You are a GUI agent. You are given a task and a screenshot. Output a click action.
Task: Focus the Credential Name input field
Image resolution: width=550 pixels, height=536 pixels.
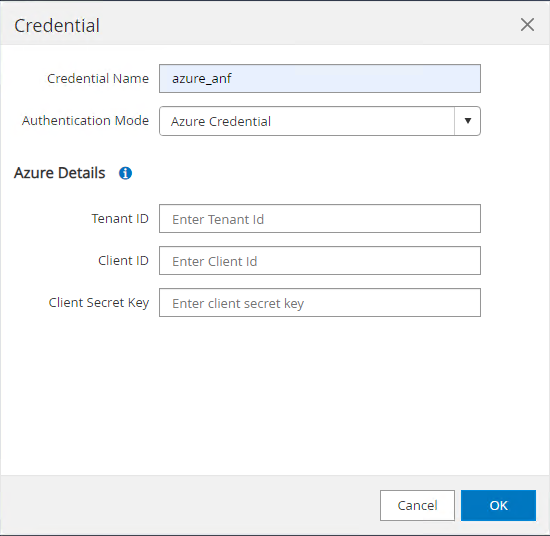[320, 79]
